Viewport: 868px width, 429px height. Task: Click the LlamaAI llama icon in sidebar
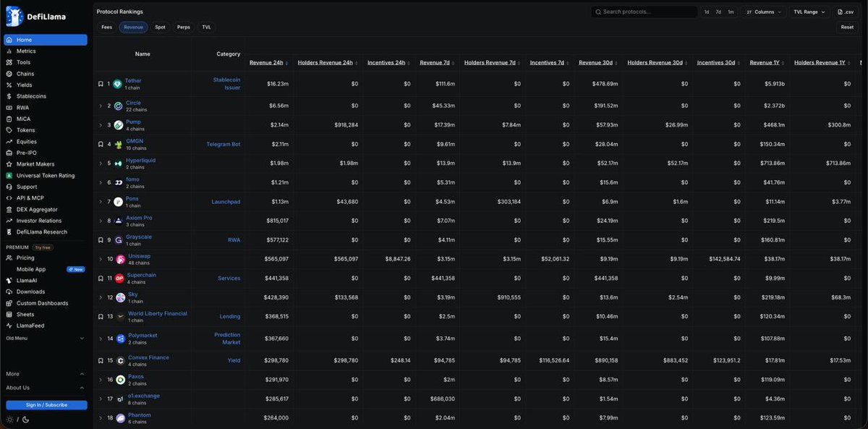tap(9, 280)
